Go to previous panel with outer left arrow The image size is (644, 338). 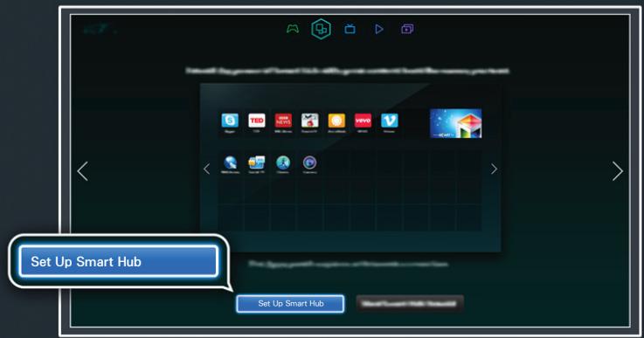(82, 171)
